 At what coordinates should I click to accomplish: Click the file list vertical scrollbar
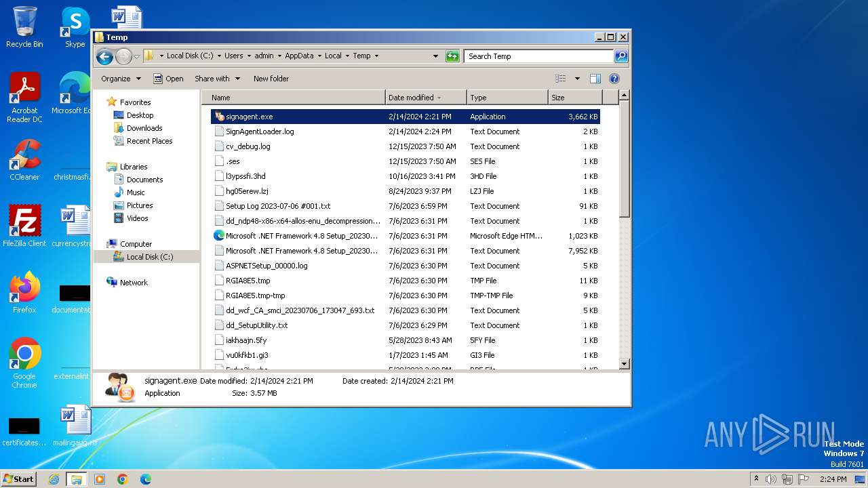tap(625, 230)
